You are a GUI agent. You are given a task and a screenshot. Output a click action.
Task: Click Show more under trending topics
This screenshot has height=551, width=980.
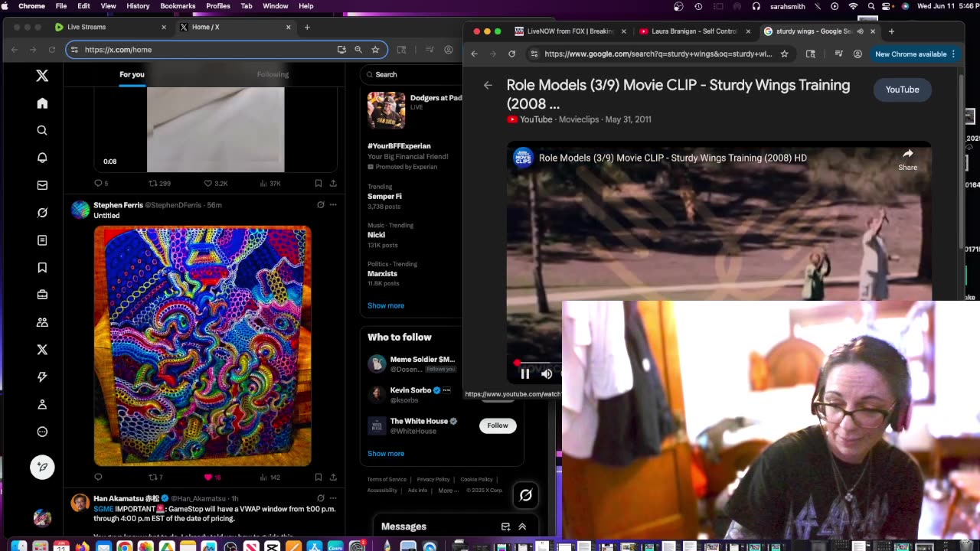[386, 305]
